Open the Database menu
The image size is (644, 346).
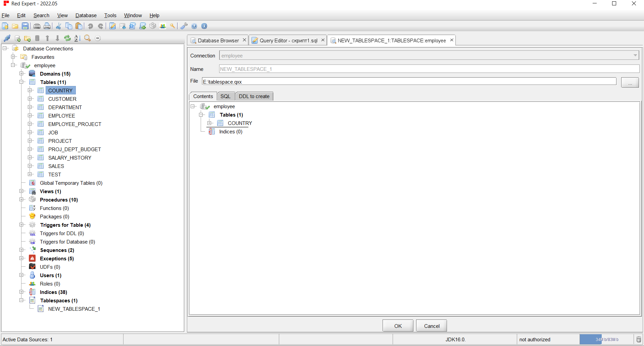click(86, 15)
